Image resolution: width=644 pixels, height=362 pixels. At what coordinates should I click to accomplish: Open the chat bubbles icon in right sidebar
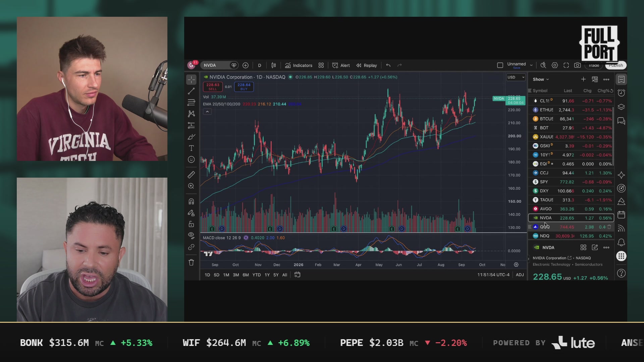tap(621, 121)
